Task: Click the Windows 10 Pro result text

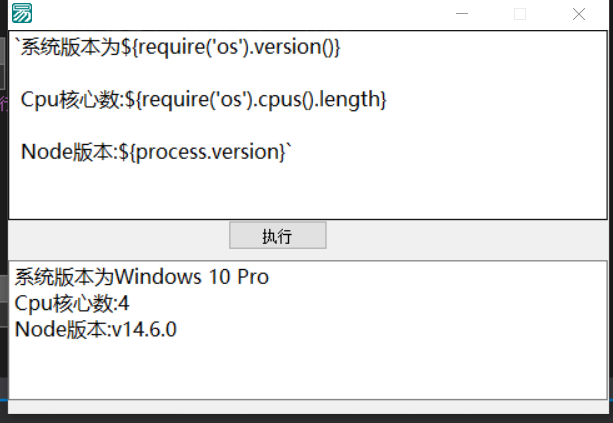Action: (192, 277)
